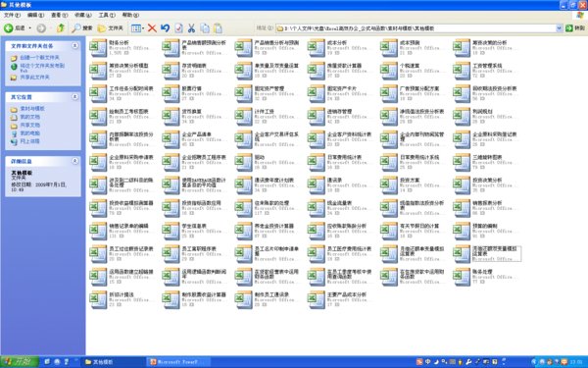Click the publish folder to Web link
The height and width of the screenshot is (368, 588).
point(42,67)
